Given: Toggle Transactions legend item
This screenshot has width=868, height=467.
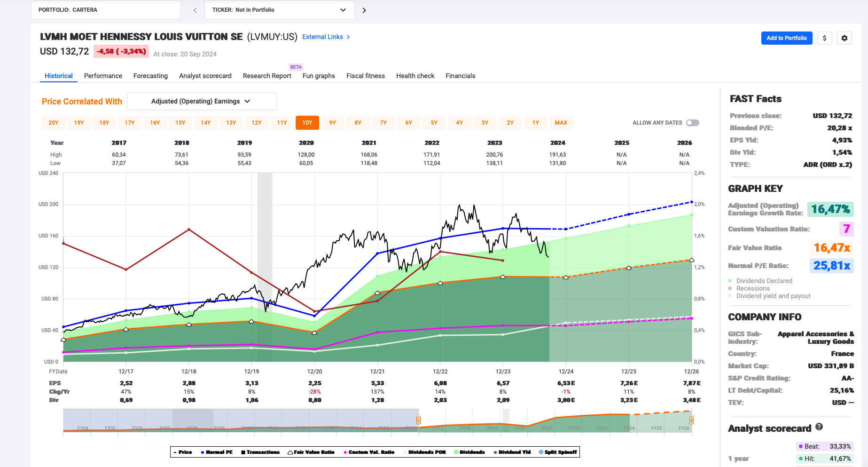Looking at the screenshot, I should click(x=260, y=452).
